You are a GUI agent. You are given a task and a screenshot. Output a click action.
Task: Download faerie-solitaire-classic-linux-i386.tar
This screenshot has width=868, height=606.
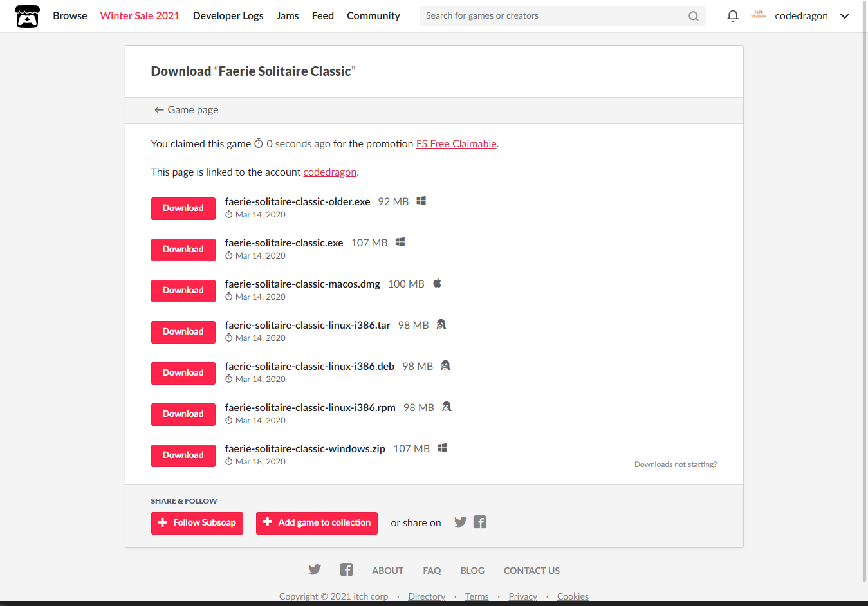(x=183, y=332)
